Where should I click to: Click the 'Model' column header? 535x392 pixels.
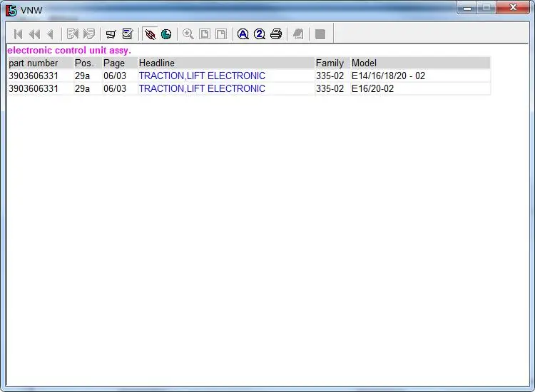click(421, 63)
